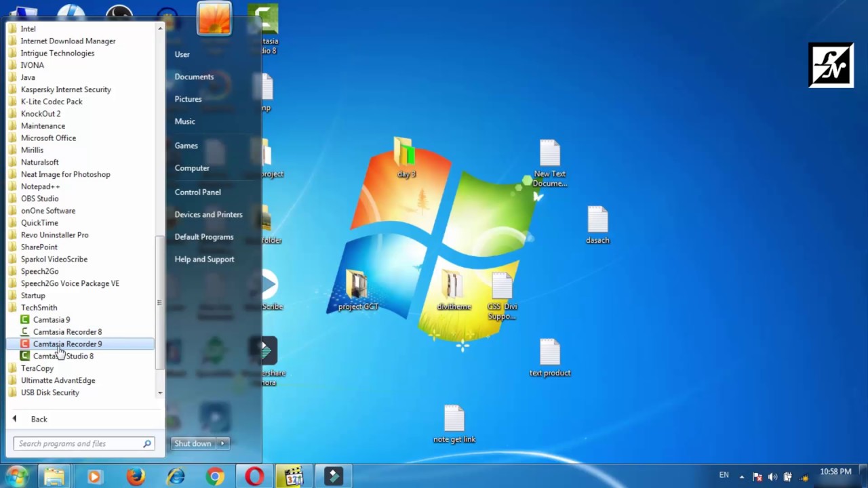Open Default Programs

coord(203,237)
